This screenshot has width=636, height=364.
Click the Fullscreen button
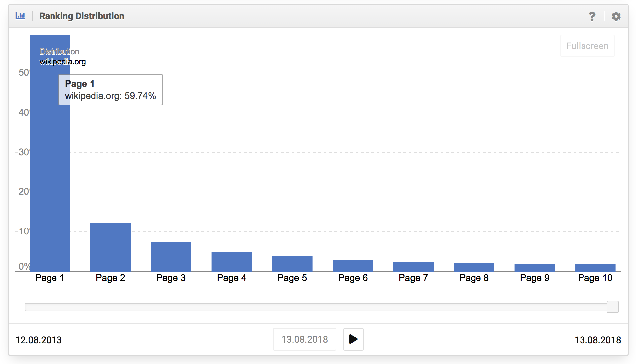tap(587, 46)
